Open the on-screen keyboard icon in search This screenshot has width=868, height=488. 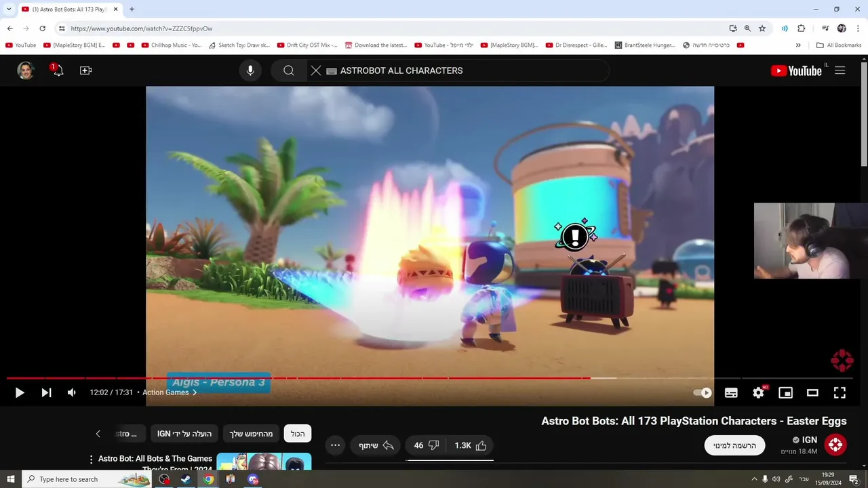click(332, 70)
